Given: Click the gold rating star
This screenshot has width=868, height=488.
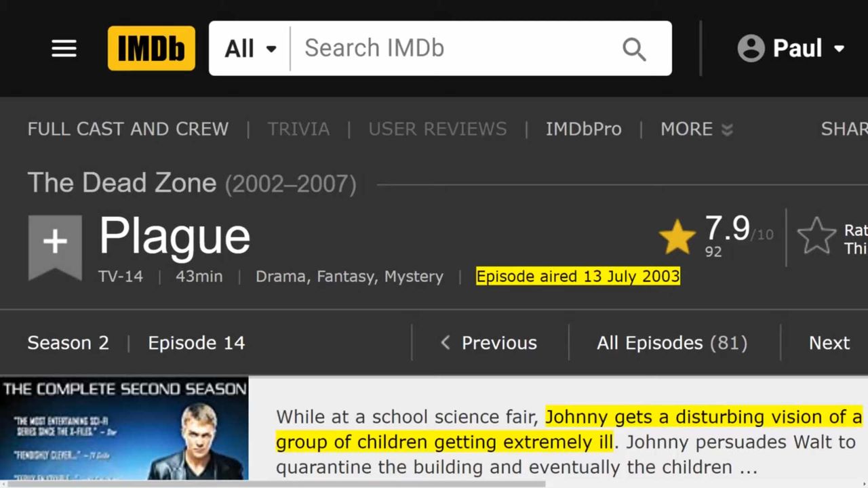Looking at the screenshot, I should [677, 238].
